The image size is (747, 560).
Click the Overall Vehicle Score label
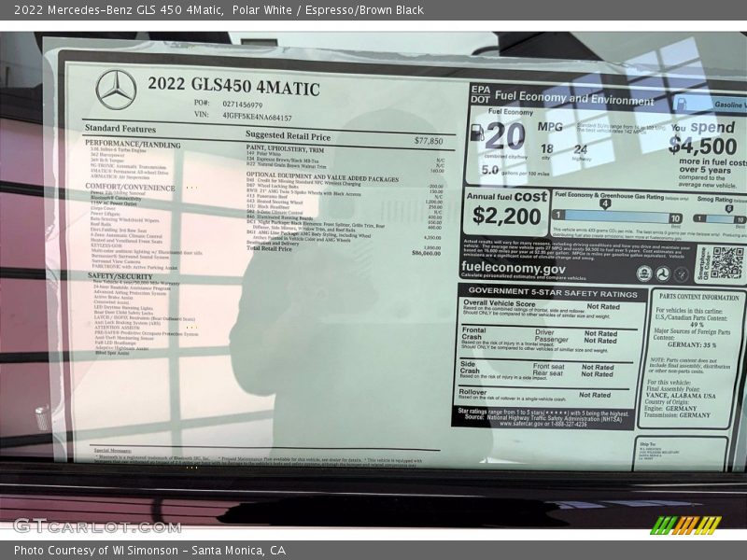pos(500,302)
